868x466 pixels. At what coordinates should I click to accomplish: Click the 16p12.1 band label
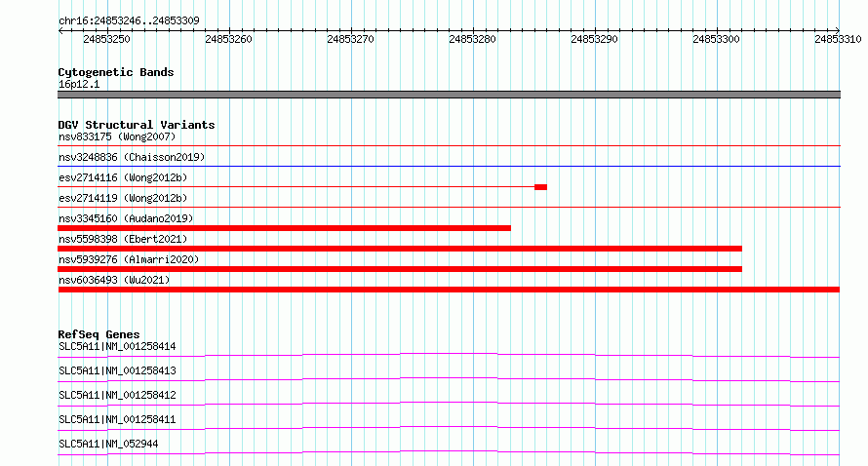(x=79, y=84)
